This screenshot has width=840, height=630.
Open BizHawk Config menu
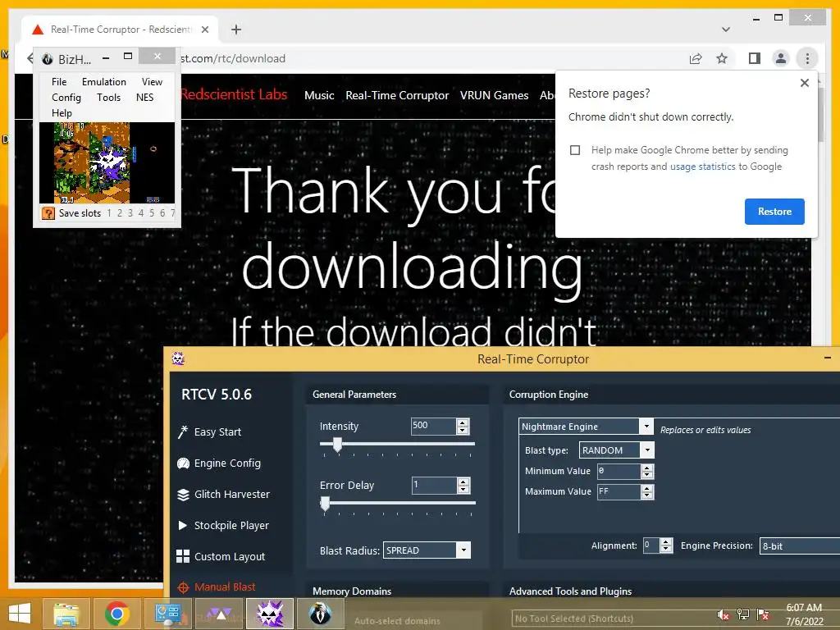tap(66, 98)
